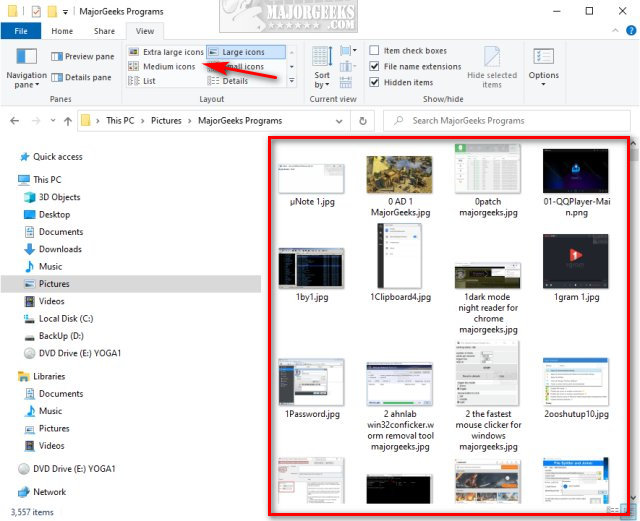Open the Options button

(x=543, y=67)
